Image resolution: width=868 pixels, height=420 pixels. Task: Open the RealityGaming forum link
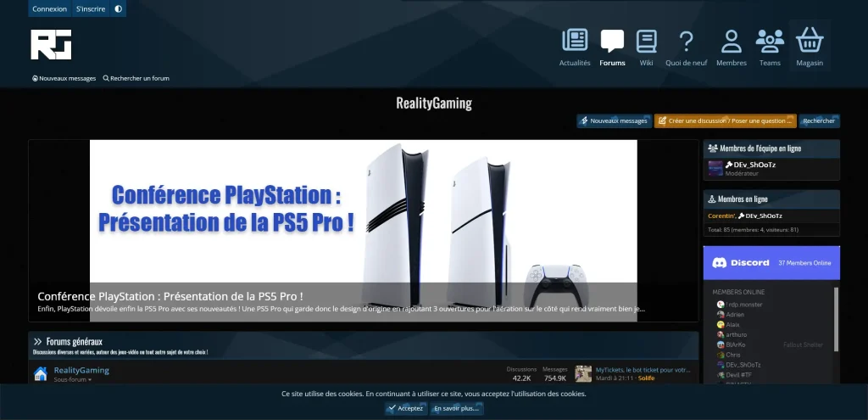[81, 370]
